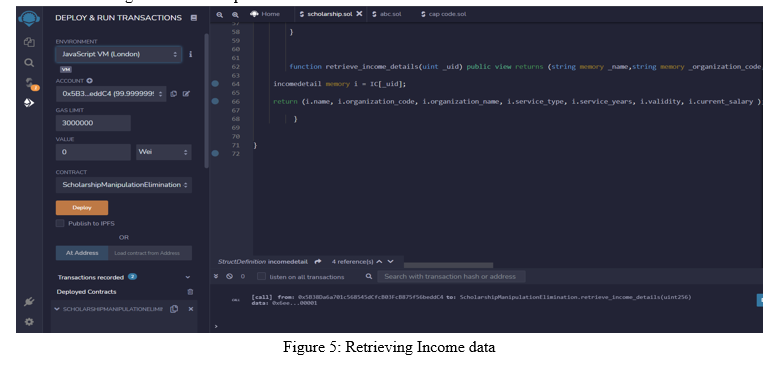Viewport: 777px width, 365px height.
Task: Open the Solidity compiler icon with badge
Action: 30,83
